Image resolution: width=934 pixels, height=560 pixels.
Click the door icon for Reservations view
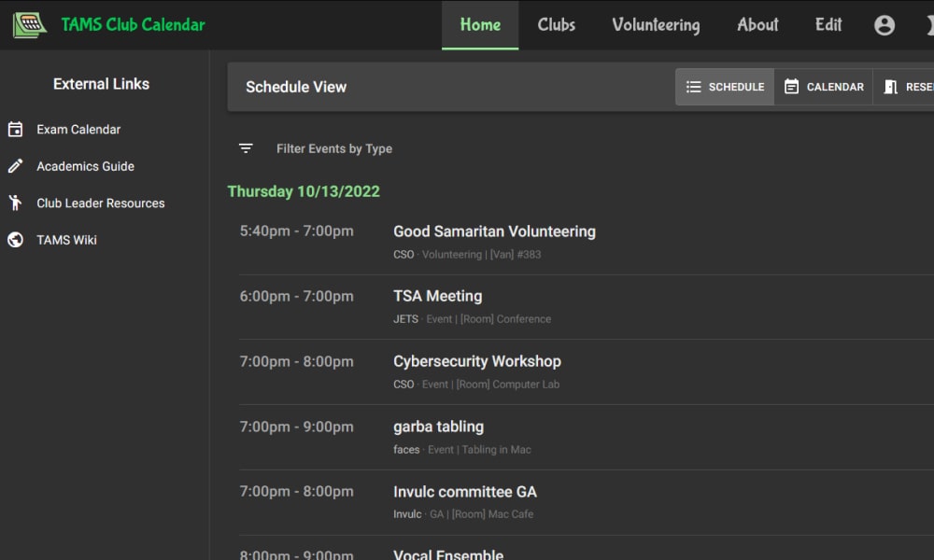pos(890,87)
